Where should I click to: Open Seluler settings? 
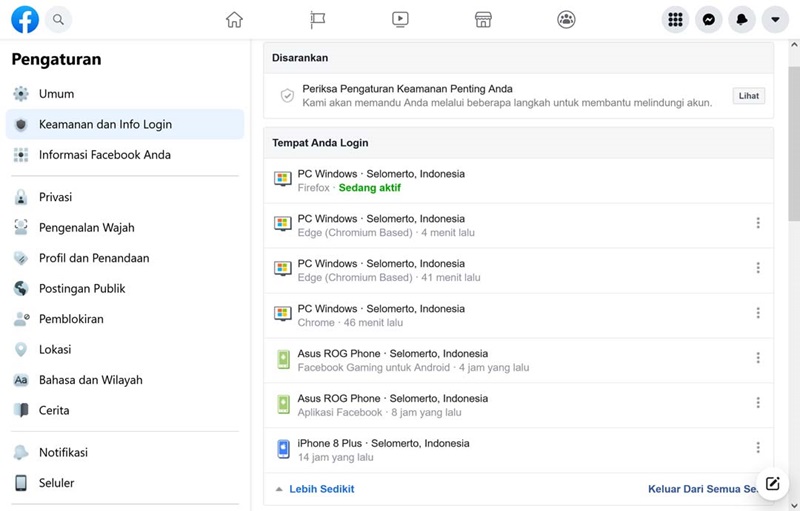[125, 482]
